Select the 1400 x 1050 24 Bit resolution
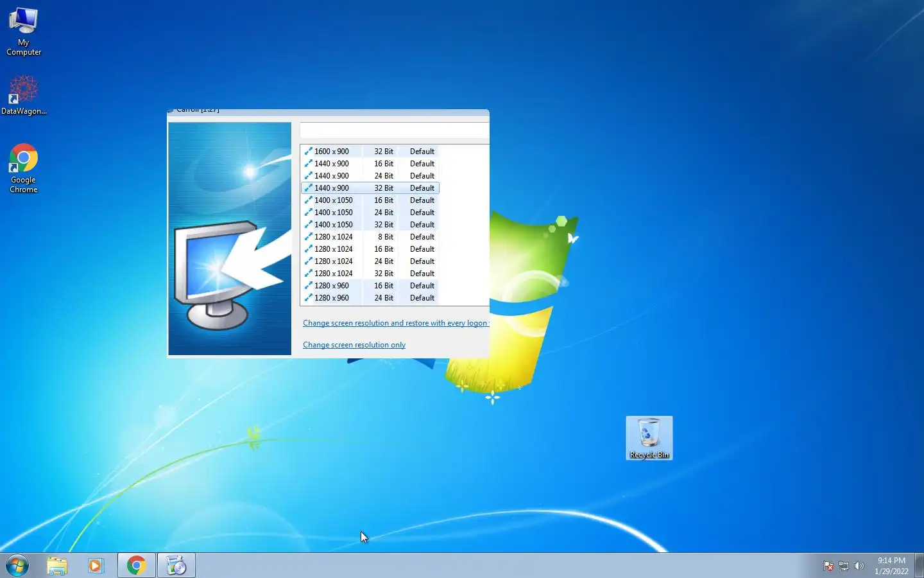 (x=370, y=213)
